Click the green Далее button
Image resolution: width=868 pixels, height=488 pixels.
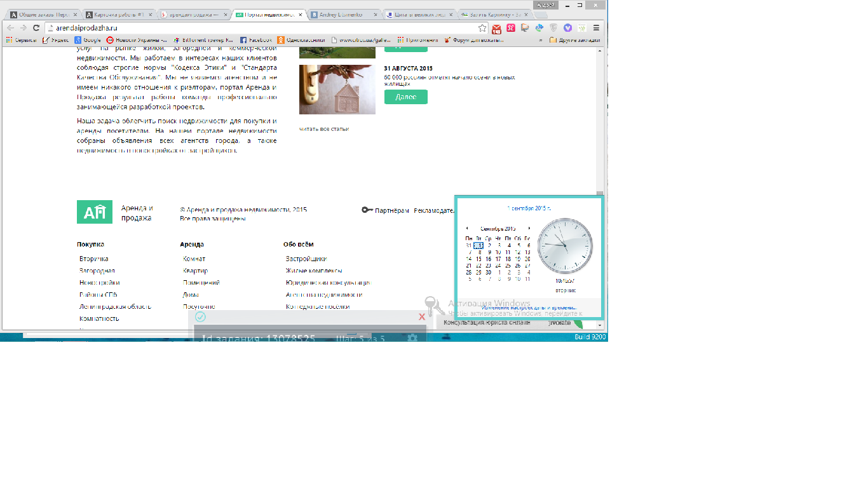(405, 97)
